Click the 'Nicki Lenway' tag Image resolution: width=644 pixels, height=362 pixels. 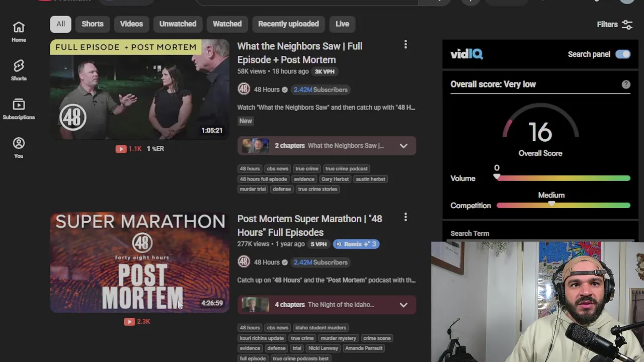[x=323, y=348]
